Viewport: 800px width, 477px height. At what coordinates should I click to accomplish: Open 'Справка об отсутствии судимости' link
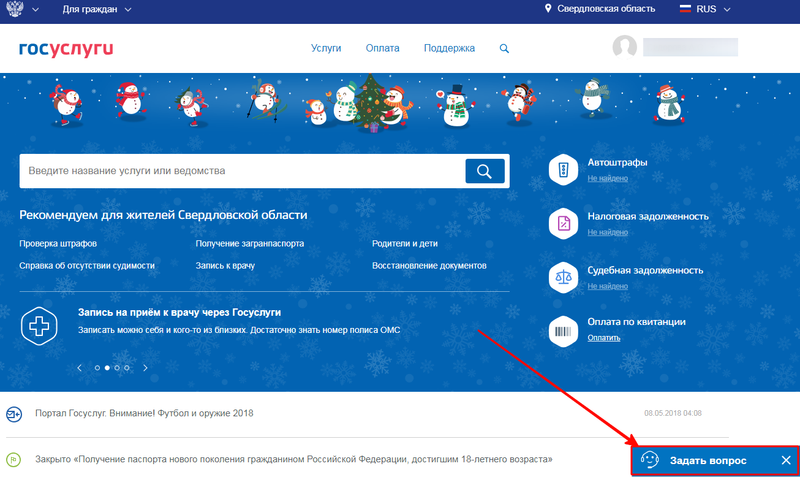click(87, 265)
